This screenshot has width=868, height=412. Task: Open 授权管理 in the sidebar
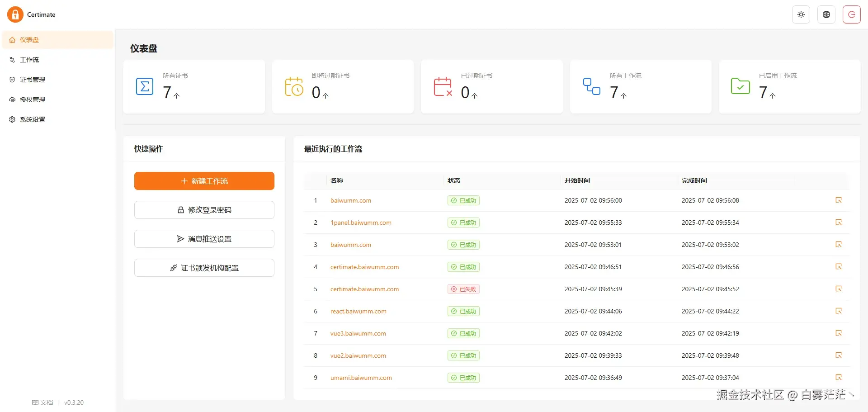pos(58,99)
